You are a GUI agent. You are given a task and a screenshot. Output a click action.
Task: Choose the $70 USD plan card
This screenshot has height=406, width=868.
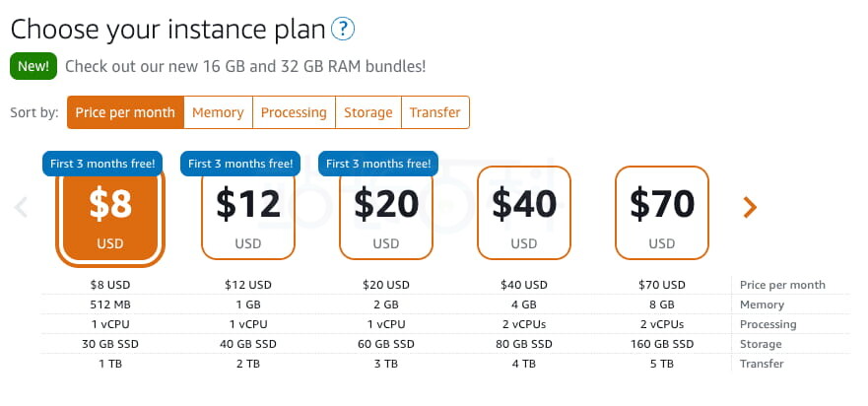point(662,213)
